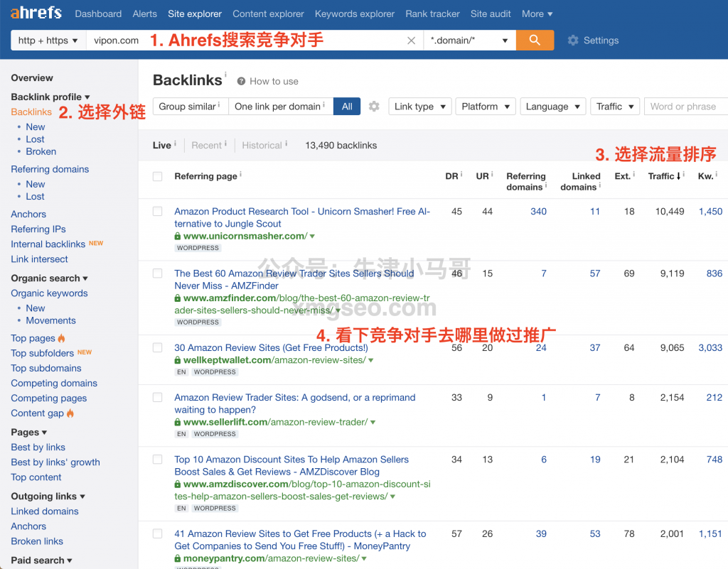
Task: Select the All grouping option
Action: (347, 106)
